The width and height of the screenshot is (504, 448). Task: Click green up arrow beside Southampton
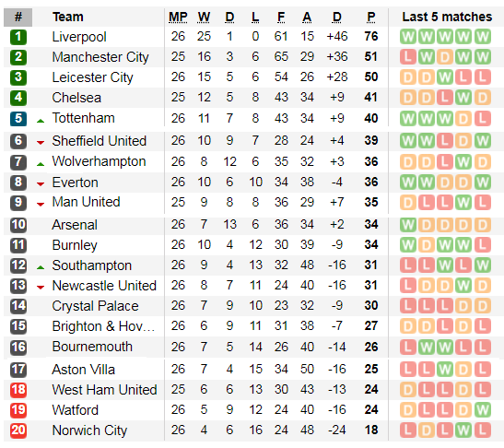41,267
